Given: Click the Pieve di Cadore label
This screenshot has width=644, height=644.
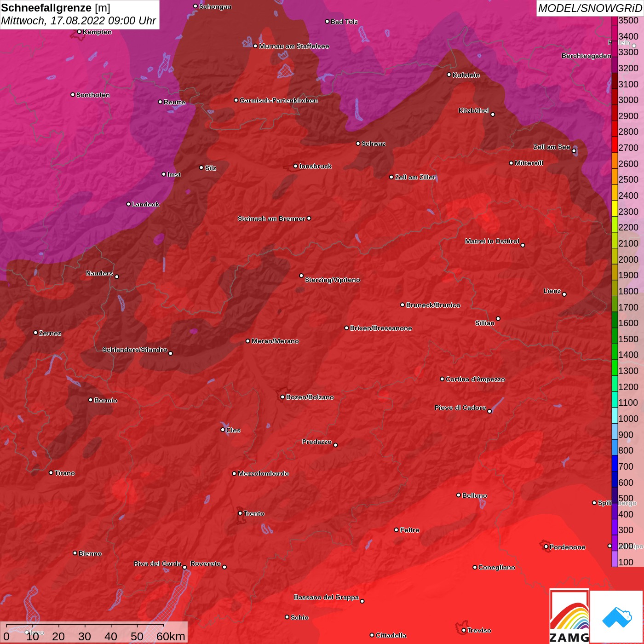Looking at the screenshot, I should pos(460,408).
